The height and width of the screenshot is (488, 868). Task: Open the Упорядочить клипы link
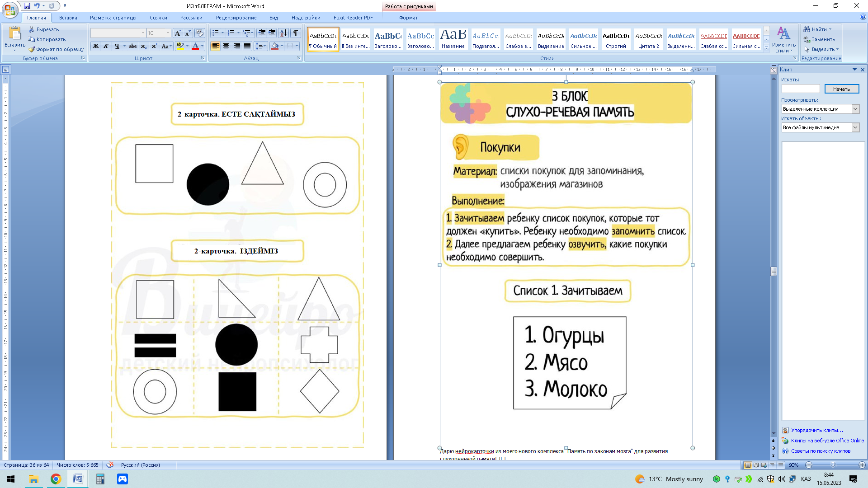(x=816, y=430)
